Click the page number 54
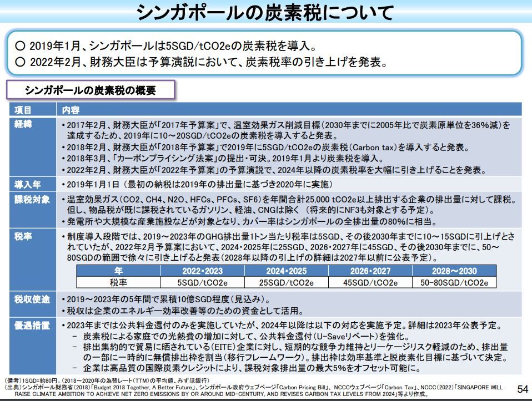 pyautogui.click(x=523, y=389)
